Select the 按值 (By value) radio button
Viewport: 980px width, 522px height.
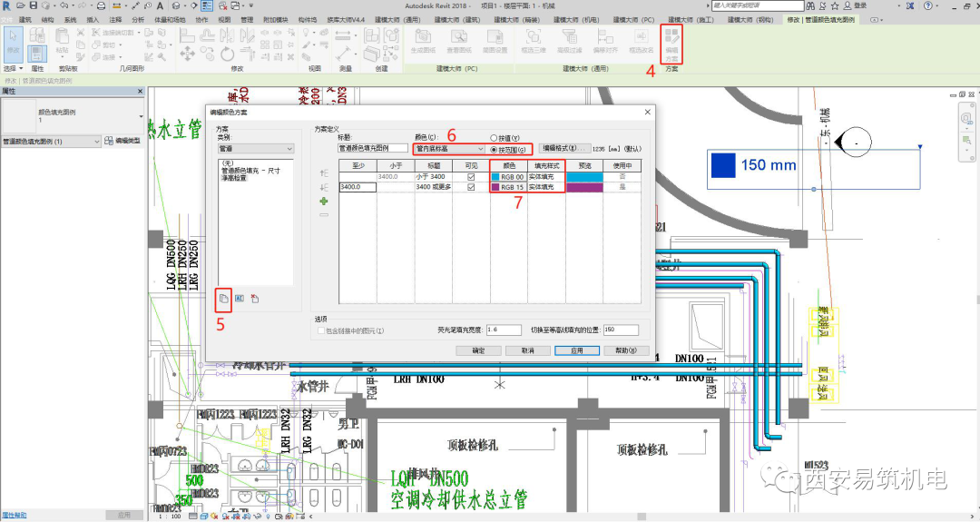(x=494, y=138)
